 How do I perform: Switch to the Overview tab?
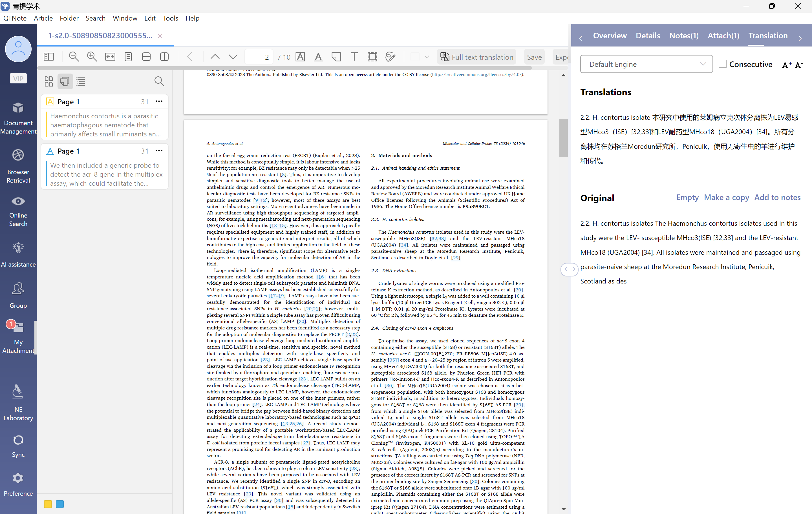tap(610, 36)
